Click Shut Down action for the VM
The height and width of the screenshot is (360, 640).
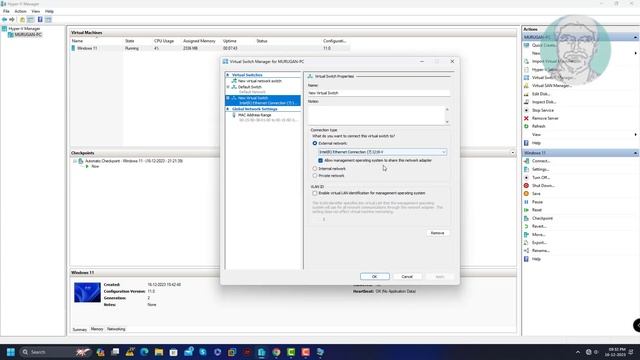pyautogui.click(x=543, y=186)
